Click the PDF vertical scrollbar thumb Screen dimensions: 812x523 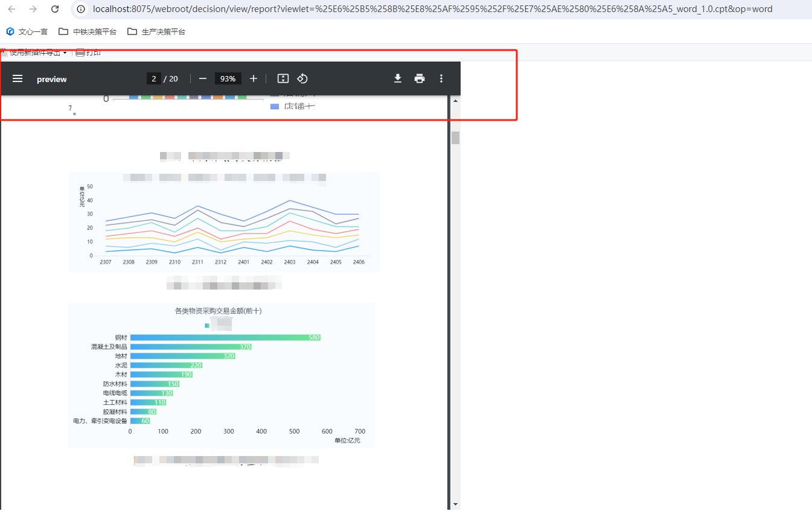(x=455, y=138)
